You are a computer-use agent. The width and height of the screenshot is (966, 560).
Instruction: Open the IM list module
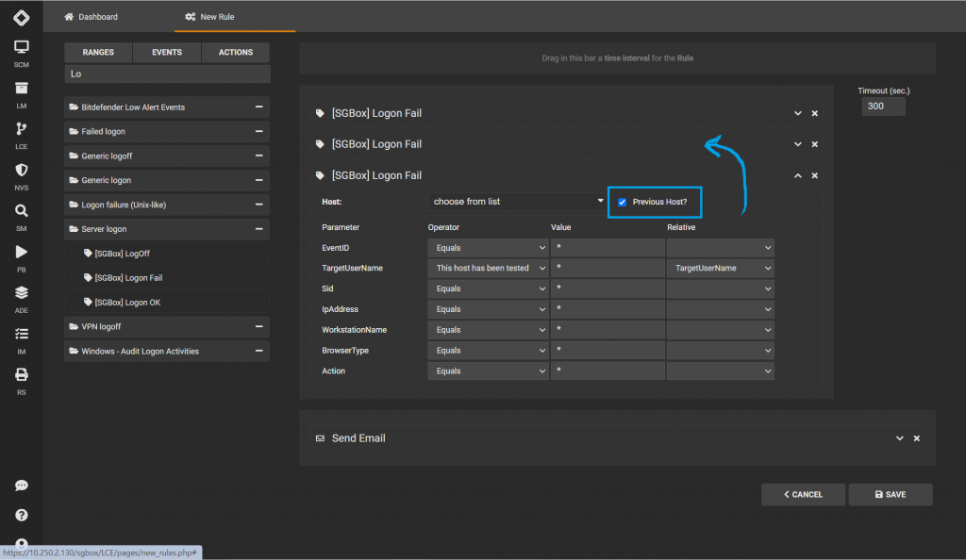click(x=22, y=340)
